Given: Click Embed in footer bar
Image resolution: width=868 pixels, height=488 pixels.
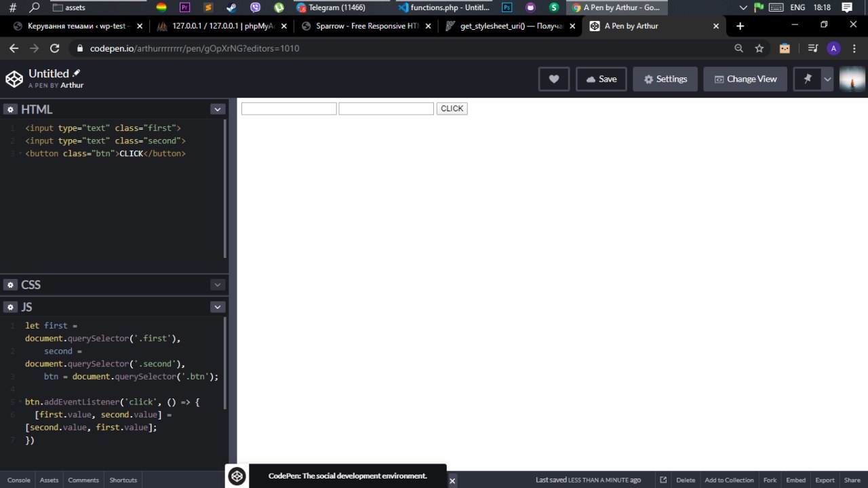Looking at the screenshot, I should (795, 480).
